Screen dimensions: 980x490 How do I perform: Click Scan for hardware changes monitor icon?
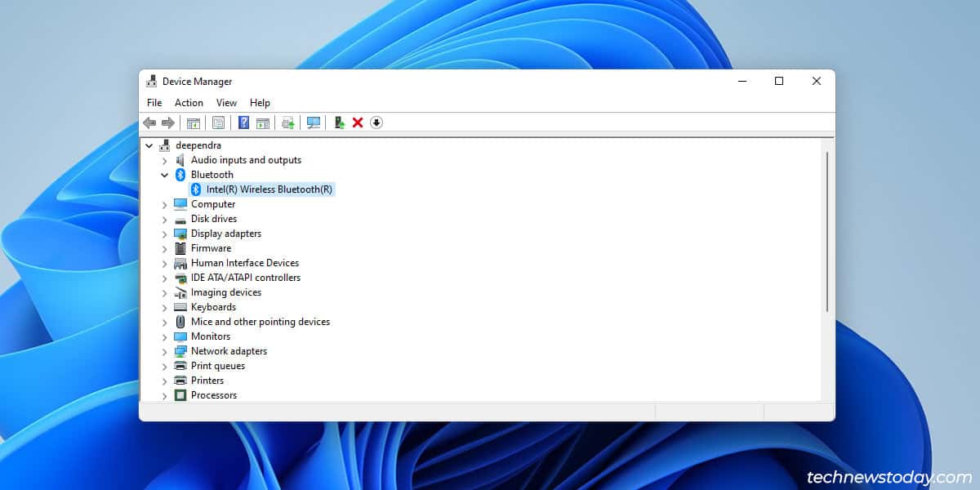313,122
